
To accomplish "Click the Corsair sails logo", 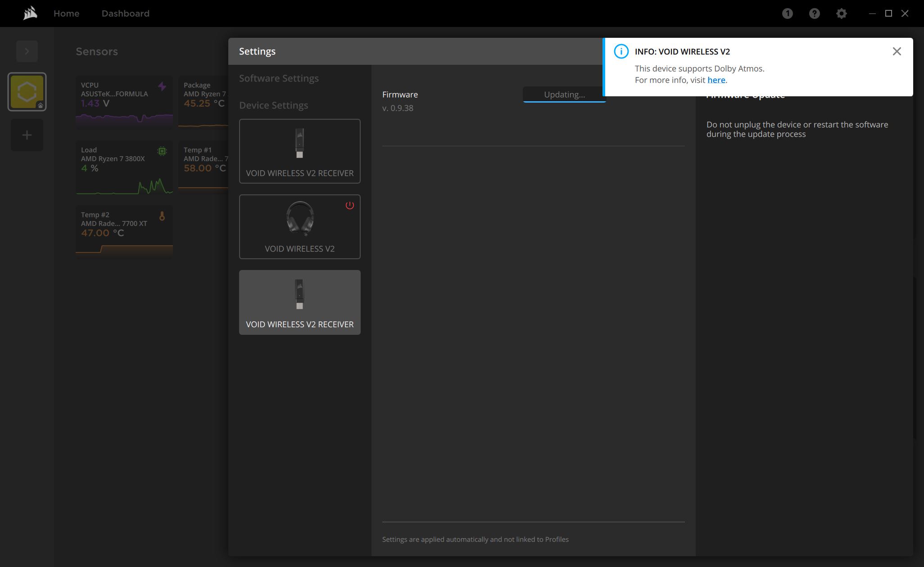I will pyautogui.click(x=30, y=13).
